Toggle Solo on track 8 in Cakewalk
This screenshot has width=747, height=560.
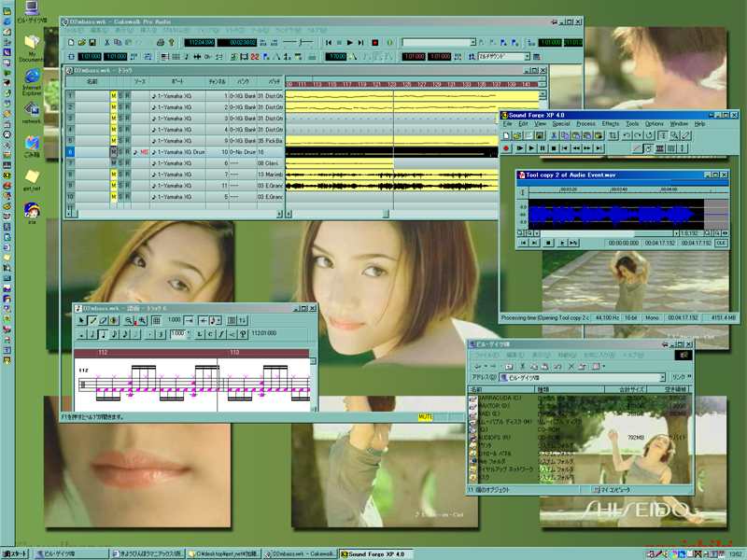pos(120,175)
